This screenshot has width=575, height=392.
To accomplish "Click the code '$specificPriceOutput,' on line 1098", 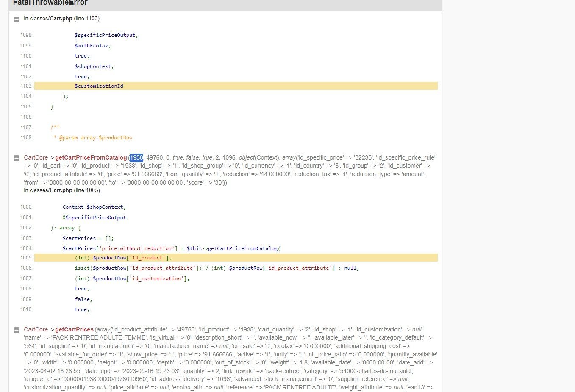I will coord(106,35).
